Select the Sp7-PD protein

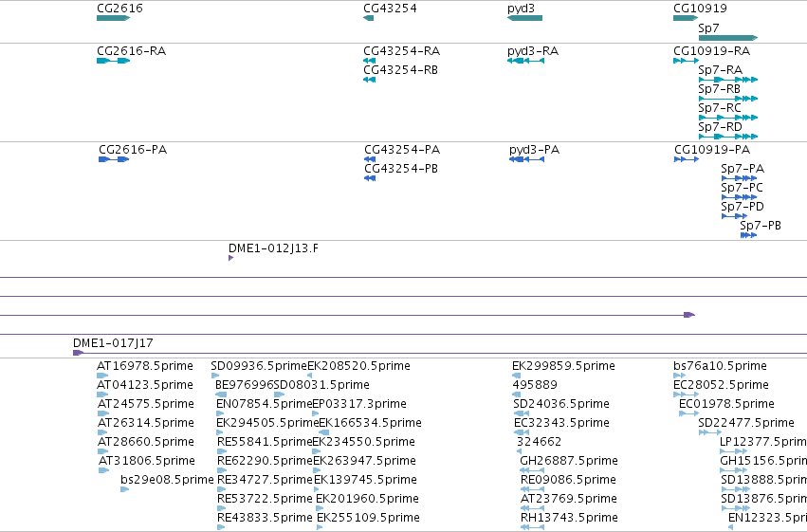[x=734, y=216]
